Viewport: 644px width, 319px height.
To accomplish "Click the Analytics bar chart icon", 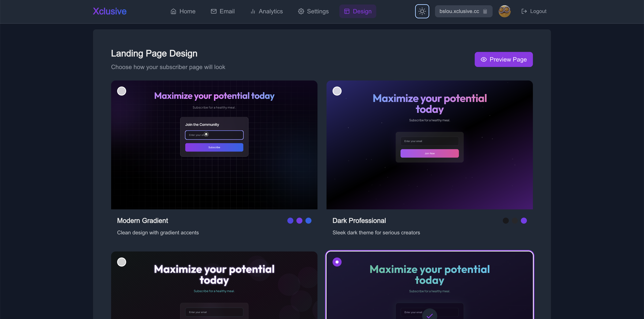I will pos(253,11).
